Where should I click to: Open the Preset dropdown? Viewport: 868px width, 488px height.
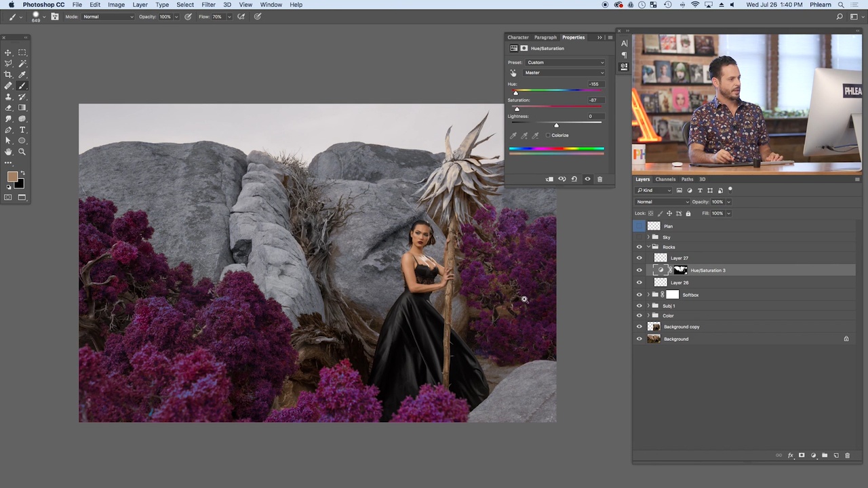click(x=566, y=62)
